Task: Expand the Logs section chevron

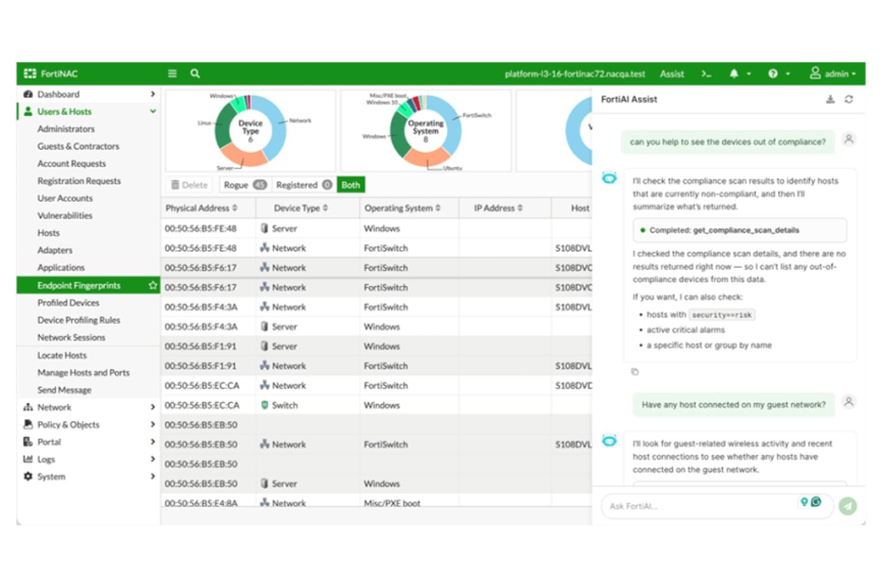Action: 153,459
